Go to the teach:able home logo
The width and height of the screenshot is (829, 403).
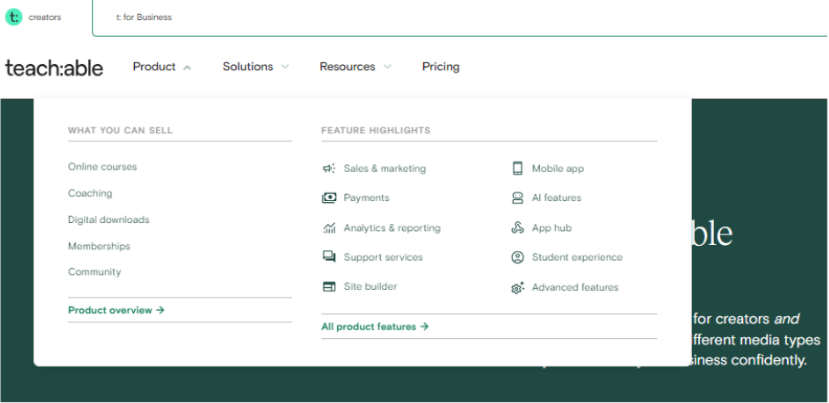54,67
